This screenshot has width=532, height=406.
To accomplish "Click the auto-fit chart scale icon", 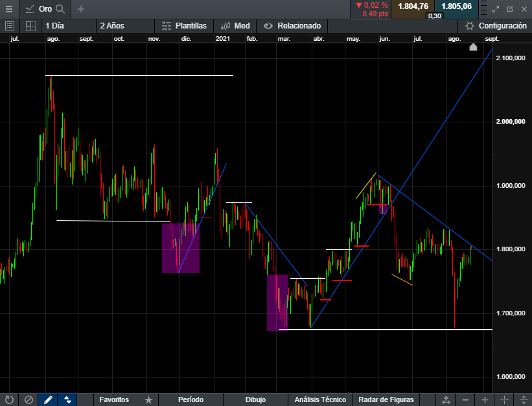I will (446, 400).
